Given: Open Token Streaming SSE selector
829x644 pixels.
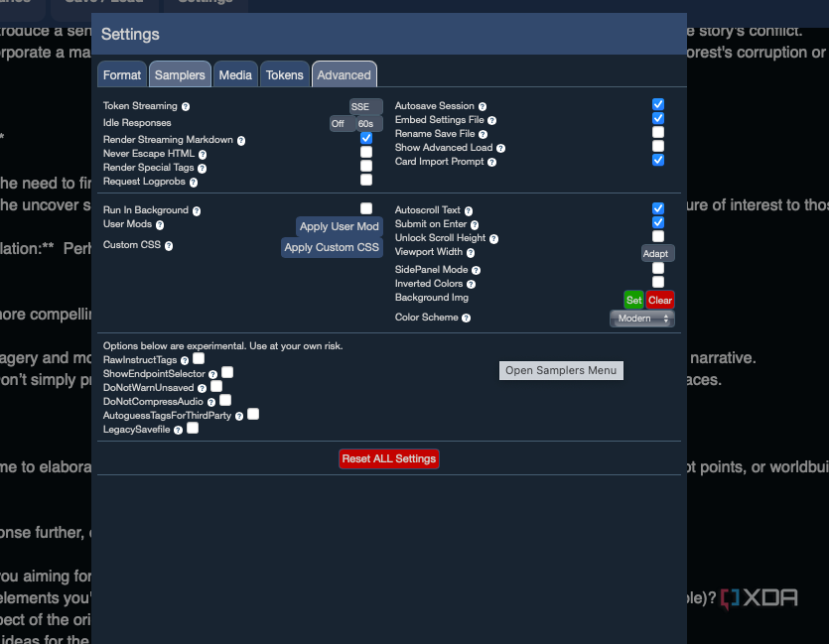Looking at the screenshot, I should 365,106.
